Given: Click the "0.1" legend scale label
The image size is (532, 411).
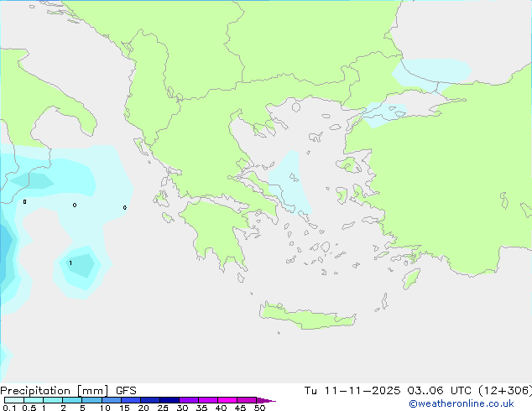Looking at the screenshot, I should coord(9,408).
